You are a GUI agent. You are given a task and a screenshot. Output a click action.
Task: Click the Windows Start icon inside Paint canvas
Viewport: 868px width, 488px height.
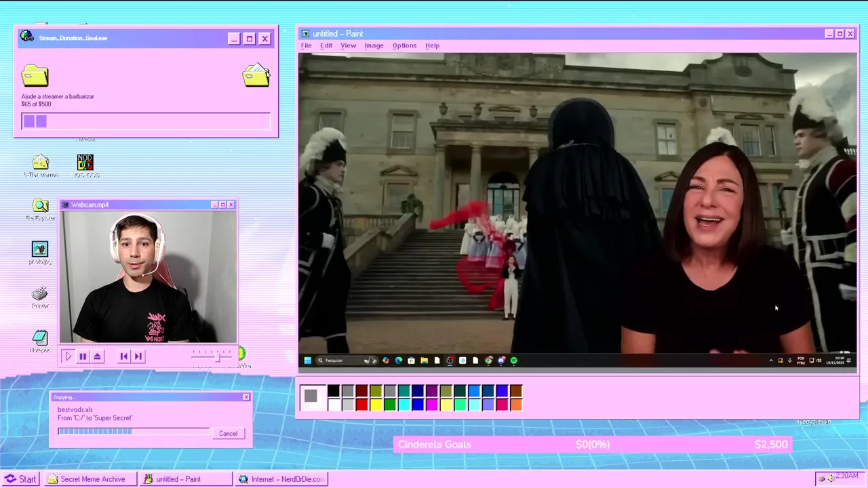tap(308, 361)
